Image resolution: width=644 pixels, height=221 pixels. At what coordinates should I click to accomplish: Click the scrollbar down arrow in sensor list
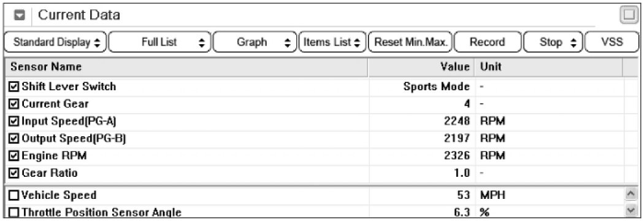(x=630, y=211)
